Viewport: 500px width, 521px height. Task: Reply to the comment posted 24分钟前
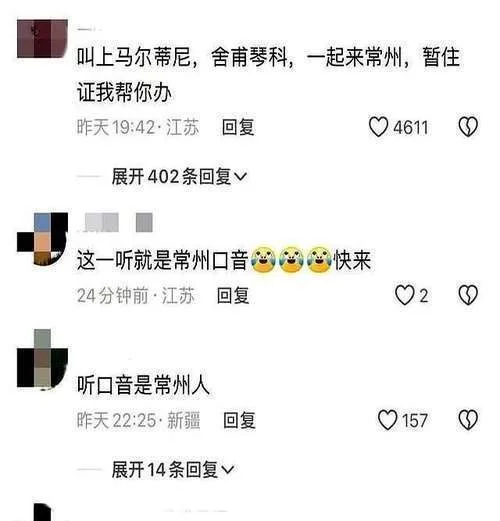click(x=233, y=295)
